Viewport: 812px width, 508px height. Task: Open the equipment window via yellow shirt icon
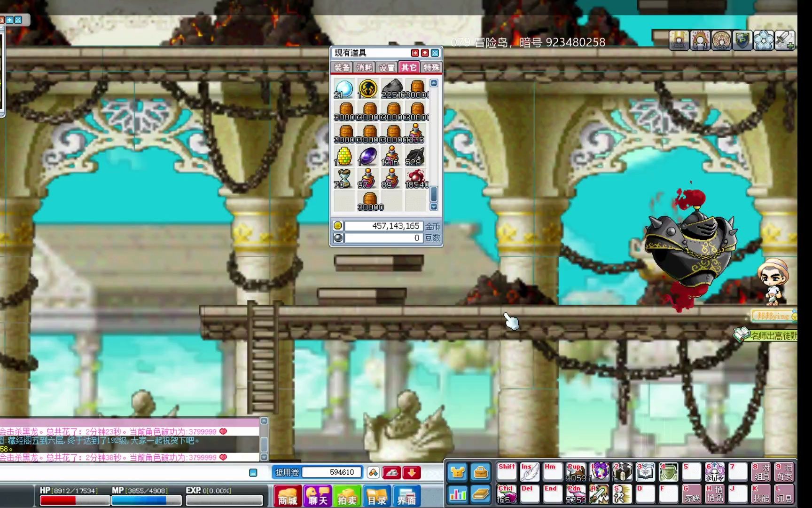(x=457, y=472)
